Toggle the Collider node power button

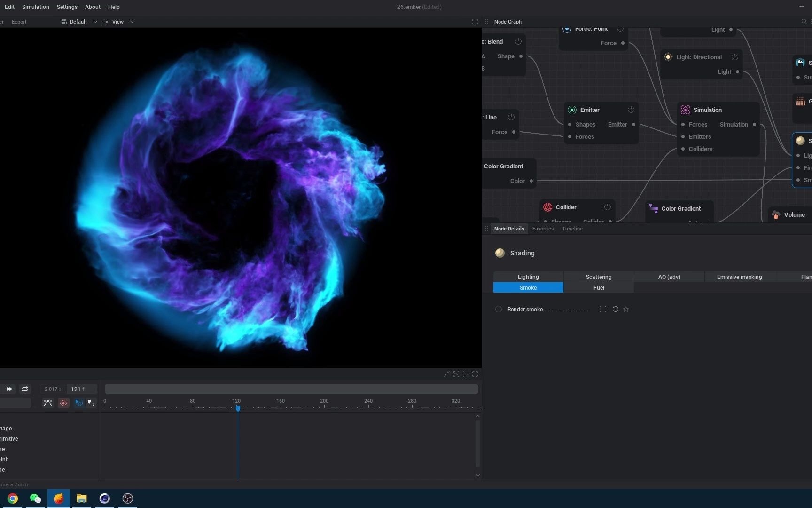point(607,207)
